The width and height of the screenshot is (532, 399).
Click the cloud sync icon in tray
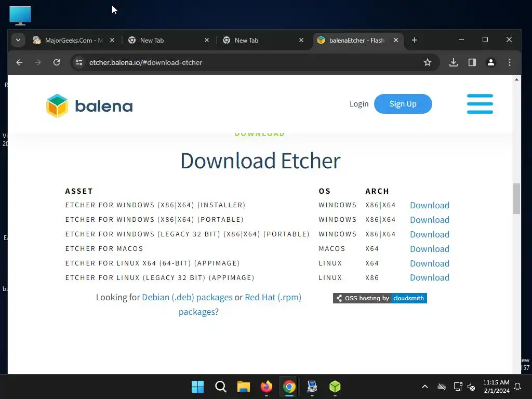(442, 387)
